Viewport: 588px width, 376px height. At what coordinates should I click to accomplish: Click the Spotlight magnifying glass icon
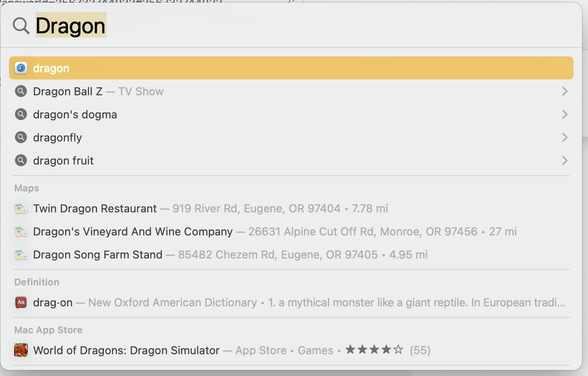click(21, 26)
